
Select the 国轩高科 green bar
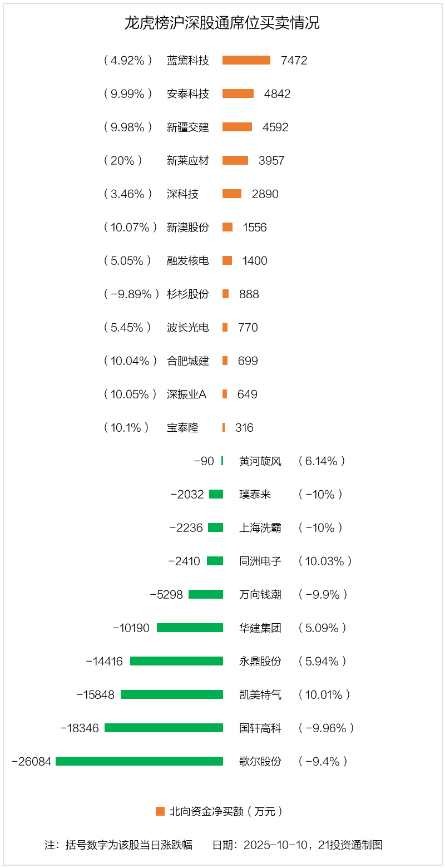point(164,728)
